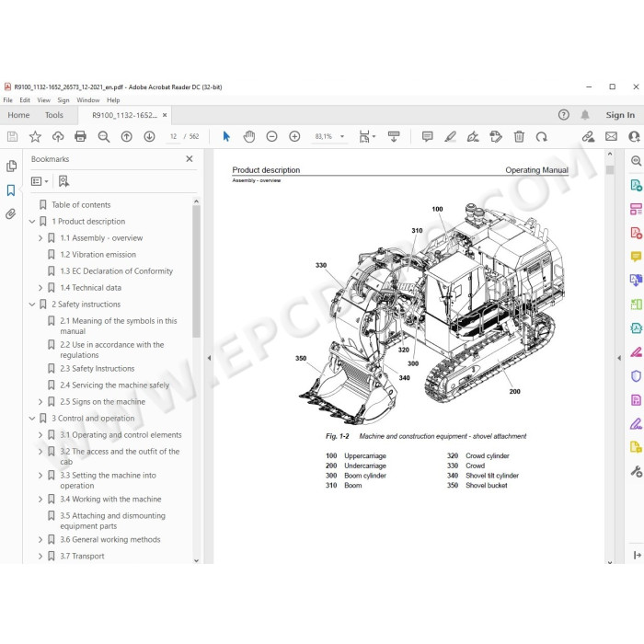Go to the previous page with the up arrow
This screenshot has width=644, height=644.
click(x=127, y=136)
